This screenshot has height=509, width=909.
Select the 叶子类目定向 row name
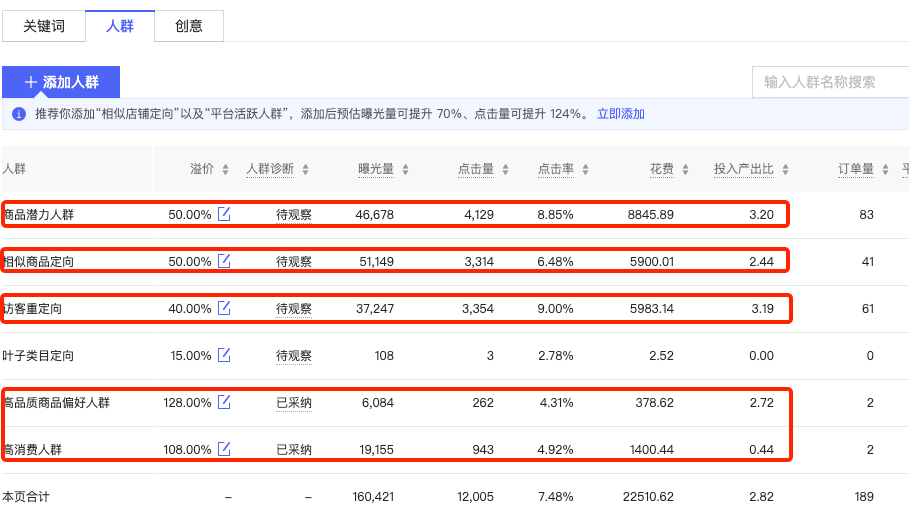tap(38, 355)
